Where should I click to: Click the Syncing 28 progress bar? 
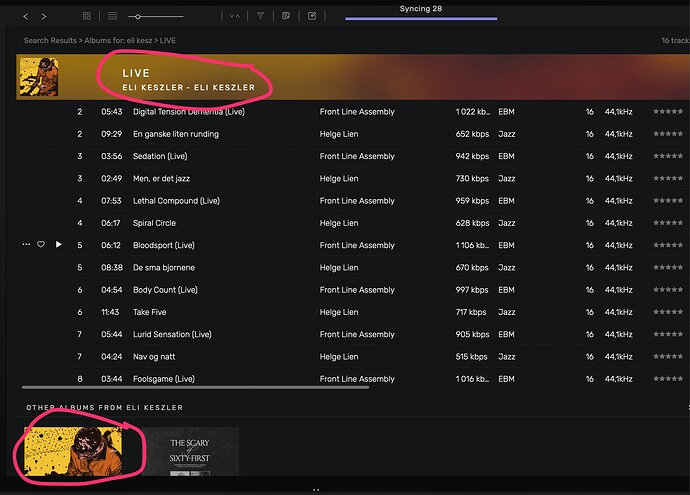(421, 18)
